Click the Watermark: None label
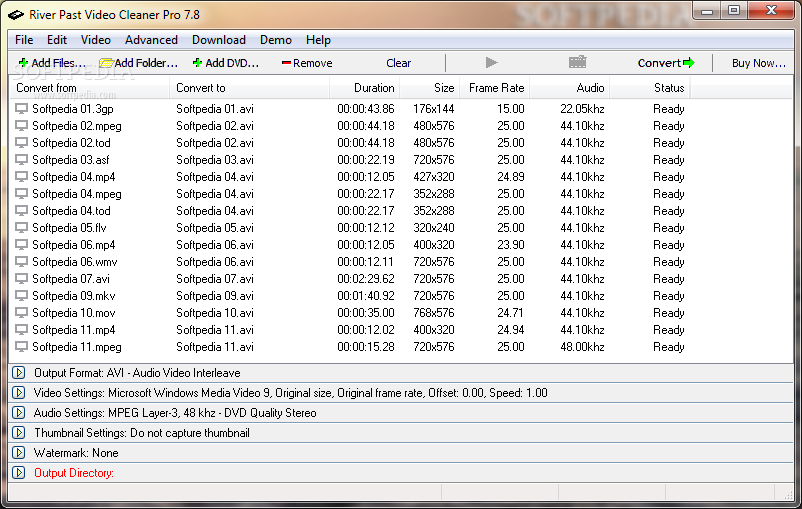 coord(76,453)
